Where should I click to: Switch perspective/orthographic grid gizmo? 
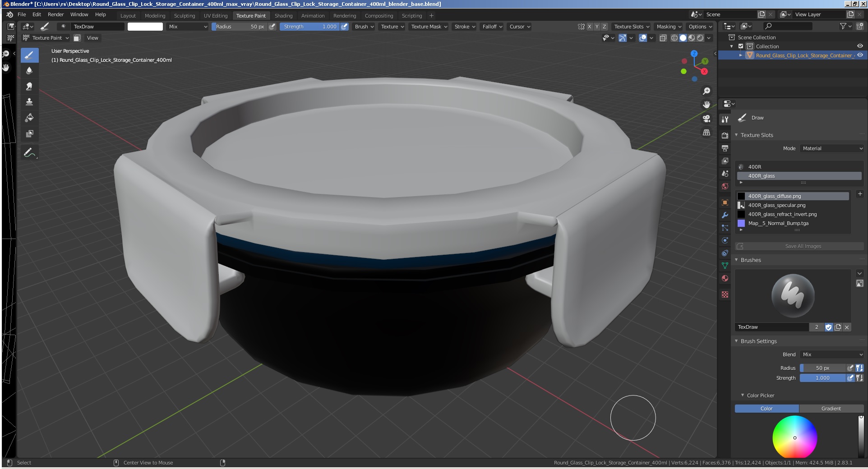point(706,133)
